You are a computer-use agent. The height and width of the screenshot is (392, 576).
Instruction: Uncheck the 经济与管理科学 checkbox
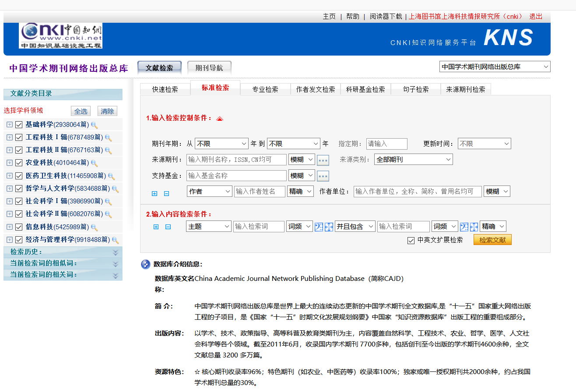tap(19, 240)
